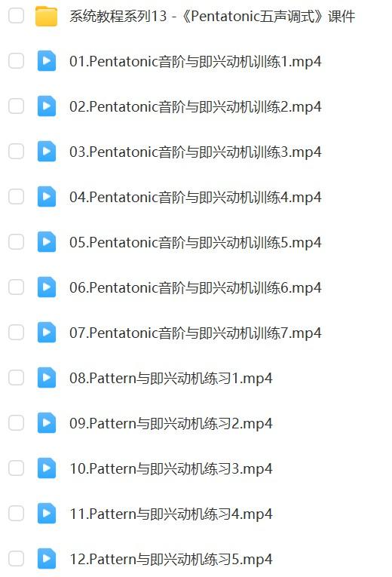
Task: Click video icon of 01.Pentatonic音阶与即兴动机训练1.mp4
Action: click(x=47, y=61)
